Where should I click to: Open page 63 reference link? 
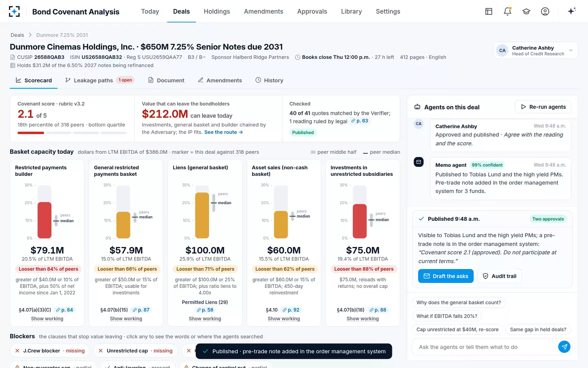360,121
